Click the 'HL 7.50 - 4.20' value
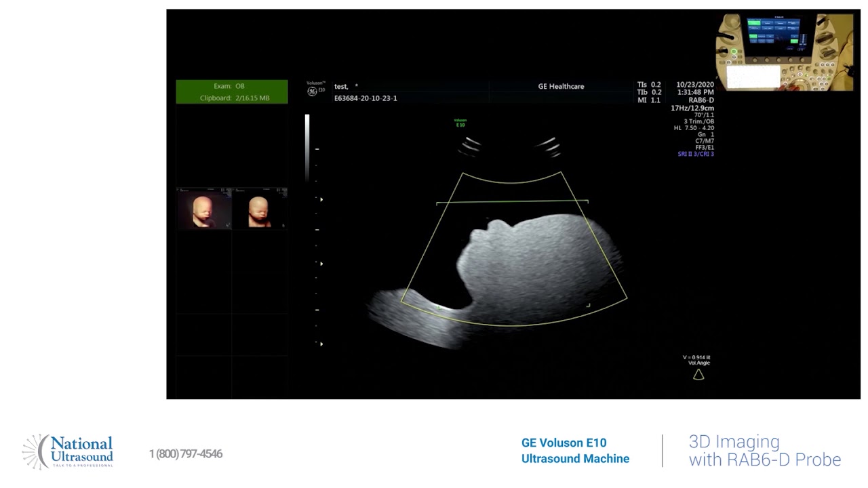Screen dimensions: 868x488 pos(694,128)
